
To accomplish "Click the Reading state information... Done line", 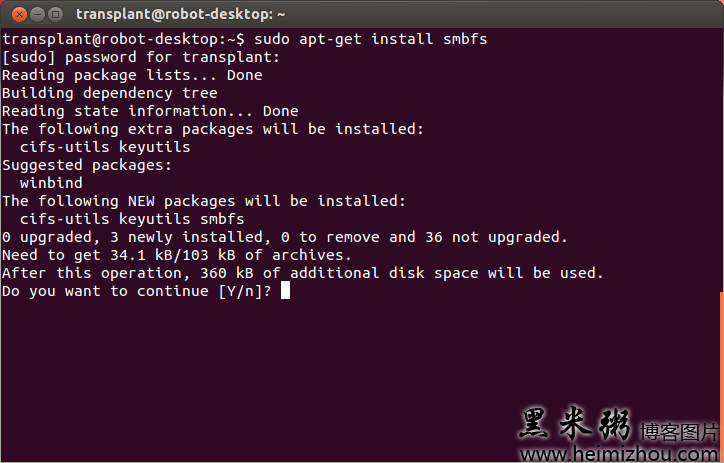I will 150,111.
